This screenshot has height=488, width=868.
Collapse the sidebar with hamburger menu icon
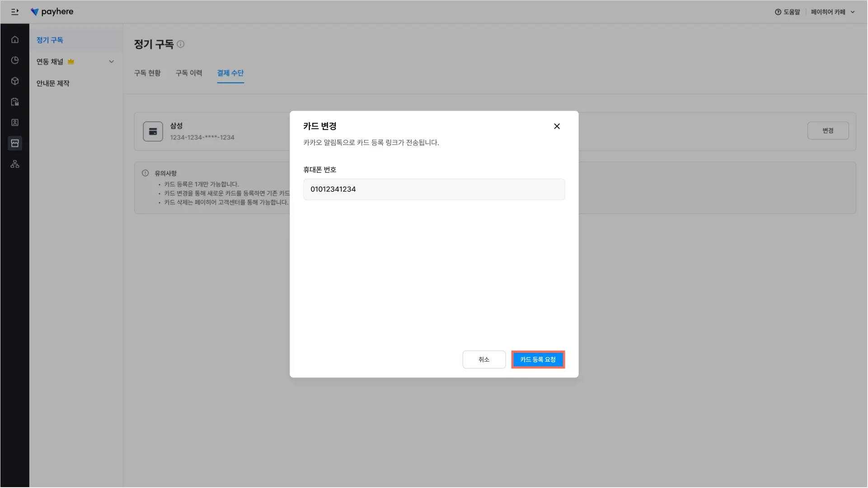[x=15, y=12]
